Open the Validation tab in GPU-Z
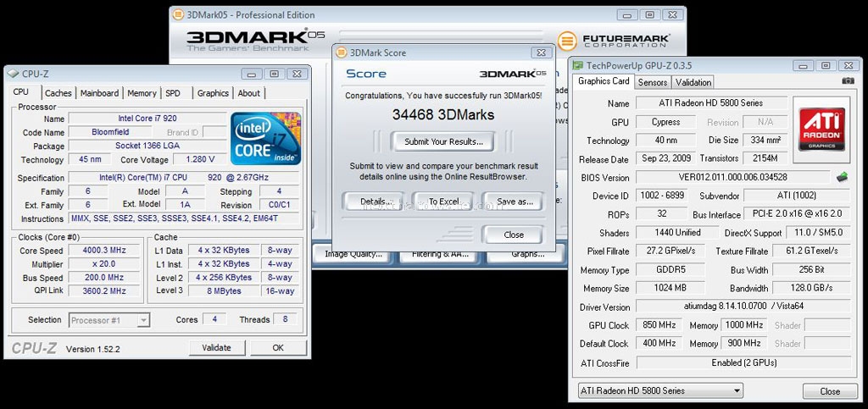This screenshot has width=868, height=409. (693, 82)
